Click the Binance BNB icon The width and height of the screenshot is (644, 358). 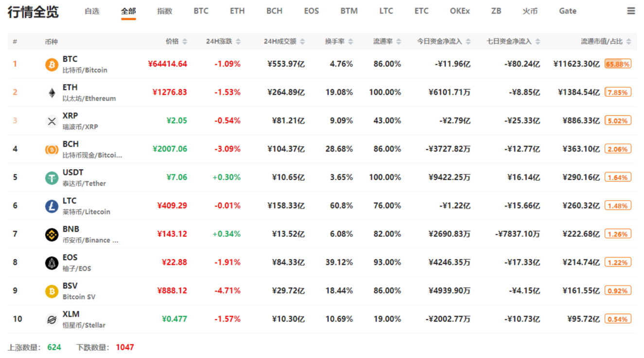coord(52,234)
